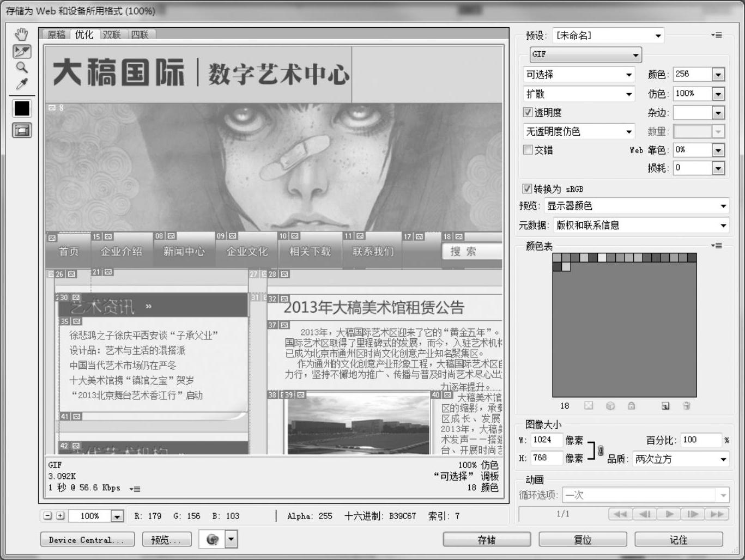Open preview info flyout menu beside Kbps
Viewport: 745px width, 560px height.
[135, 489]
